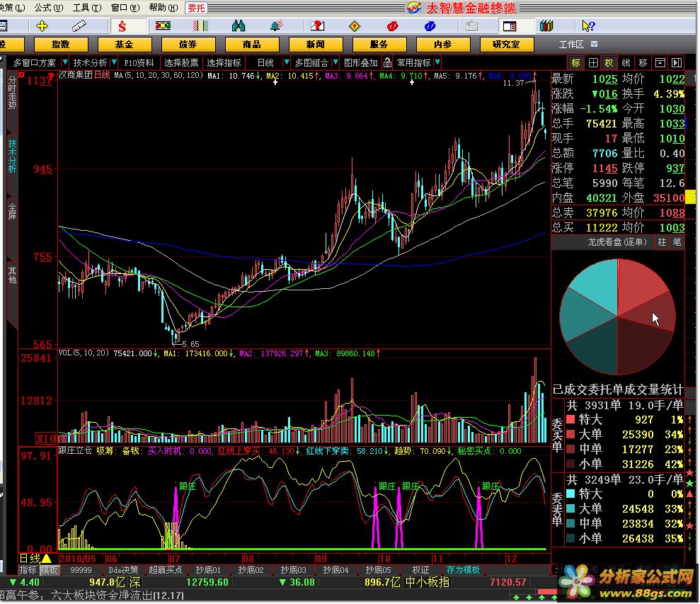The width and height of the screenshot is (700, 604).
Task: Select the ruler measurement tool icon
Action: coord(79,26)
